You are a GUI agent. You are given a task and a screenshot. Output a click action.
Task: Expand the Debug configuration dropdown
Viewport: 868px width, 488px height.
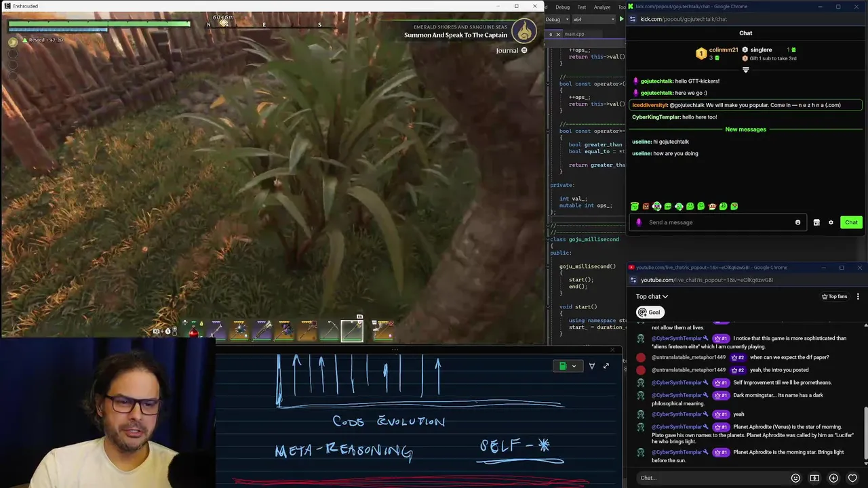(557, 20)
